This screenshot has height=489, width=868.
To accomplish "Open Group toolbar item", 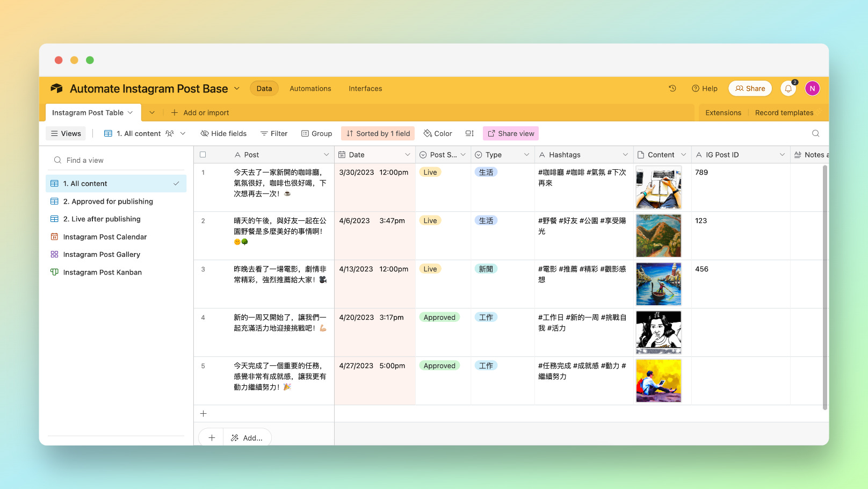I will pyautogui.click(x=316, y=133).
